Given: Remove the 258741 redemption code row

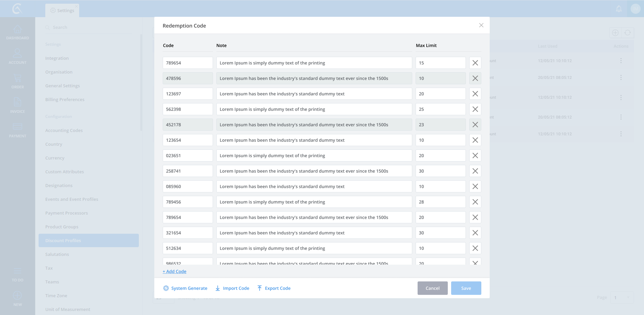Looking at the screenshot, I should tap(475, 171).
